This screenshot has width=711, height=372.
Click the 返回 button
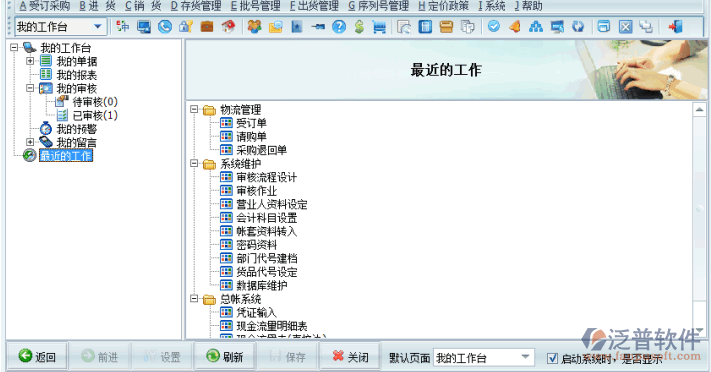37,357
